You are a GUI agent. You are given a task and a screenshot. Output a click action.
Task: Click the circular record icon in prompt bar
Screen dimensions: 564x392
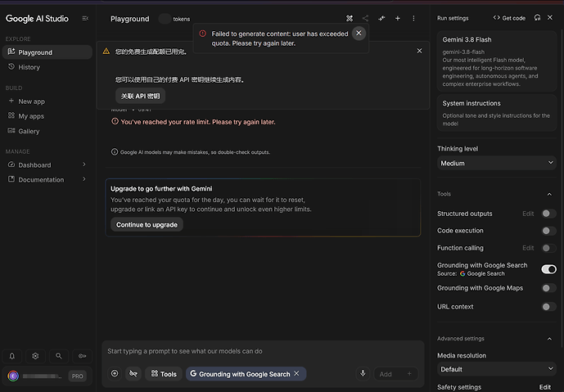click(x=115, y=374)
